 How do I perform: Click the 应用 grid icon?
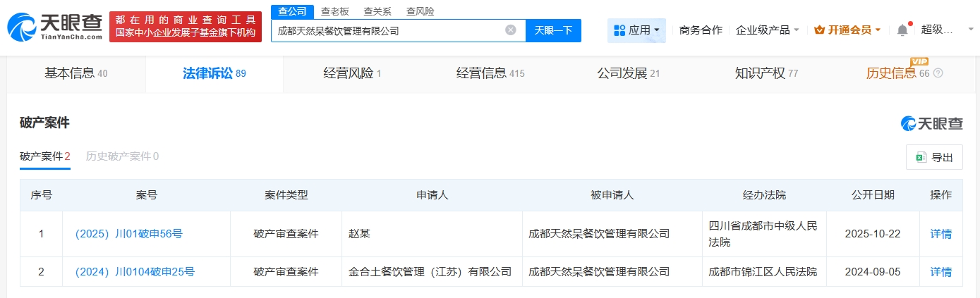619,30
